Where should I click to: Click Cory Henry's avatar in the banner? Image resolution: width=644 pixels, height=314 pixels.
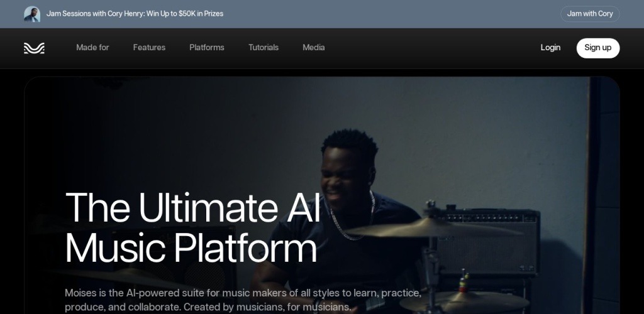click(32, 14)
